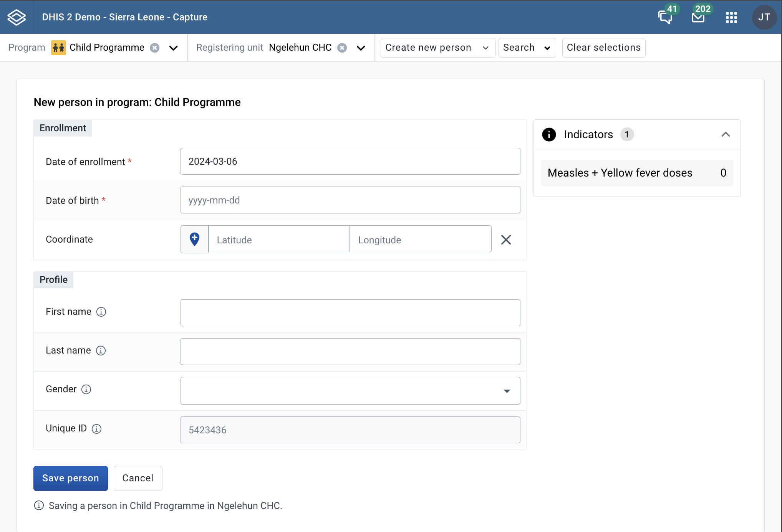782x532 pixels.
Task: Expand the Program dropdown chevron
Action: pyautogui.click(x=174, y=48)
